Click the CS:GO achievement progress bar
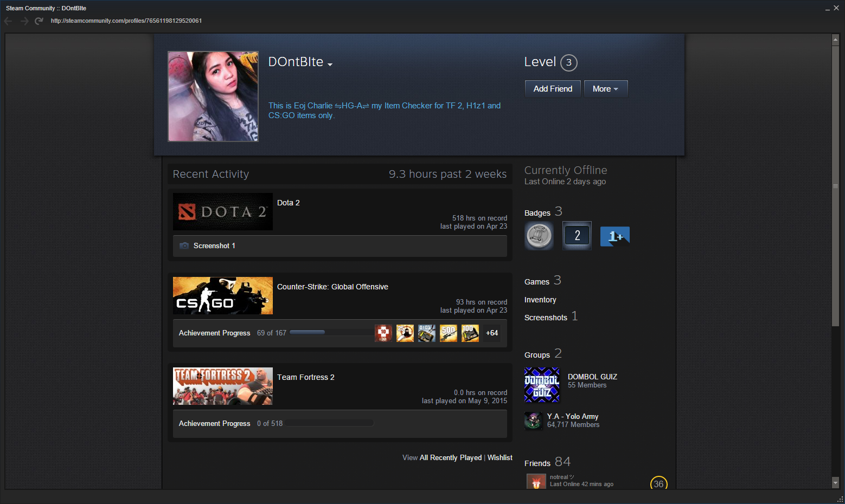845x504 pixels. pyautogui.click(x=331, y=333)
